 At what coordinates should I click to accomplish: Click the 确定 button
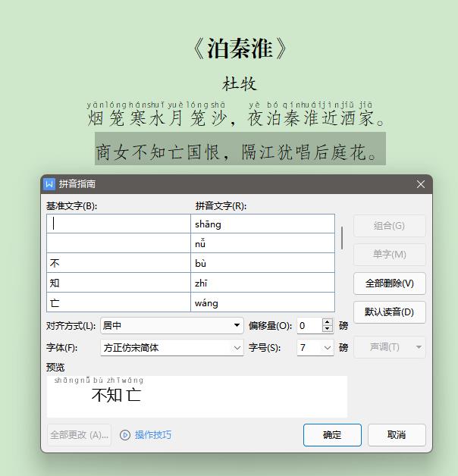coord(332,435)
